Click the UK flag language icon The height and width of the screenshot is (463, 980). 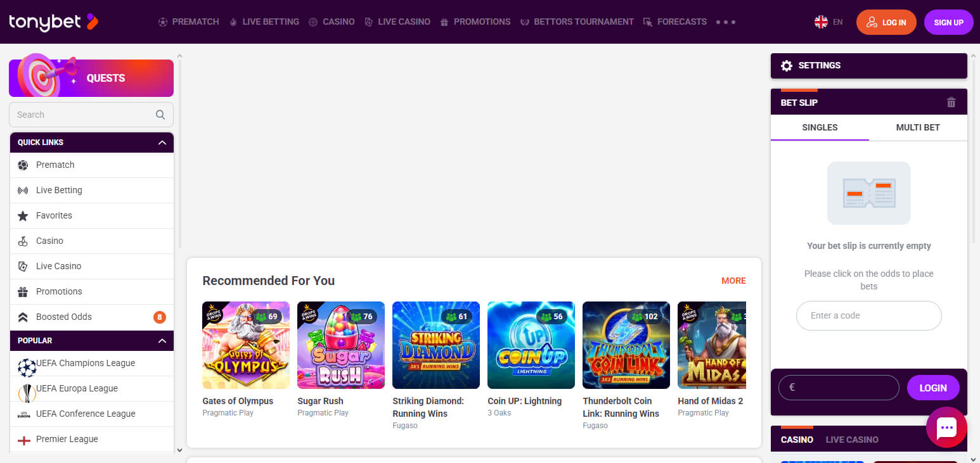[x=821, y=22]
